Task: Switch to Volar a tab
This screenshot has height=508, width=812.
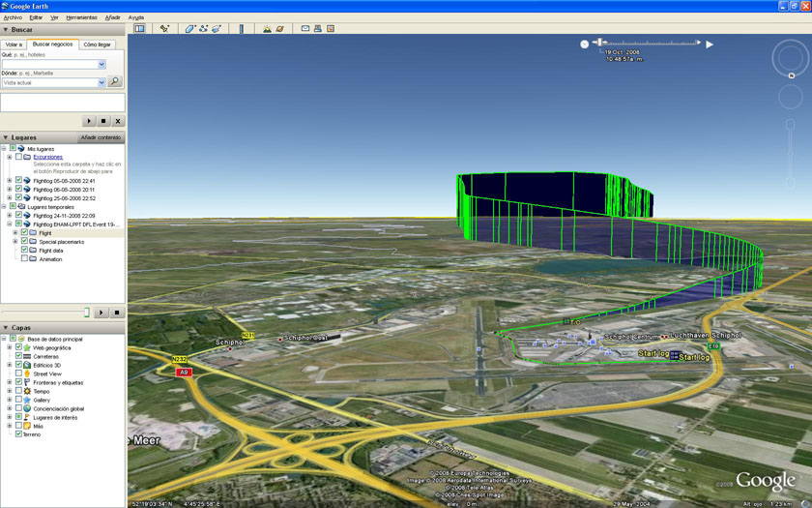Action: (x=14, y=45)
